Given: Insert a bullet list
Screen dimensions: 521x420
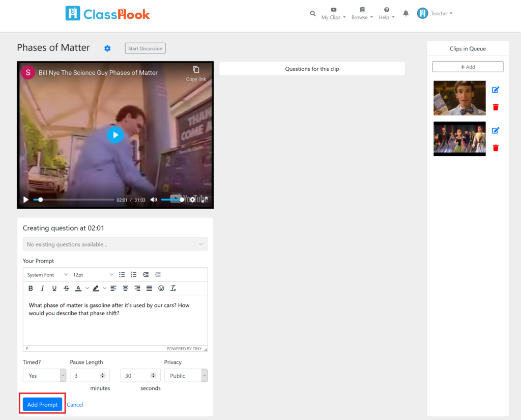Looking at the screenshot, I should point(122,275).
